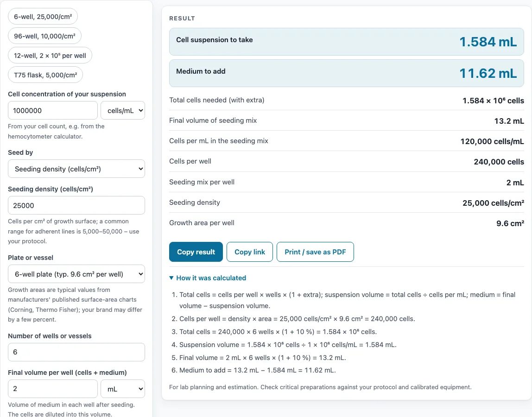532x417 pixels.
Task: Collapse the How it was calculated section
Action: [208, 278]
